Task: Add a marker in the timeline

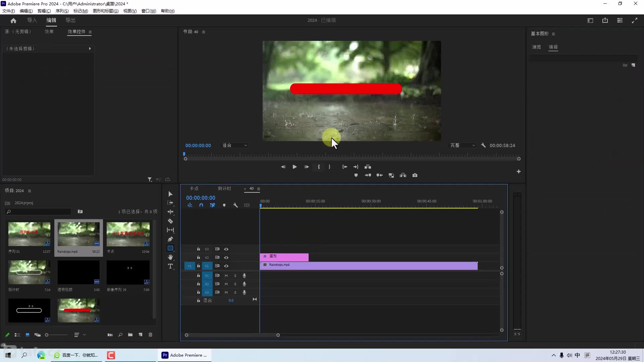Action: [224, 205]
